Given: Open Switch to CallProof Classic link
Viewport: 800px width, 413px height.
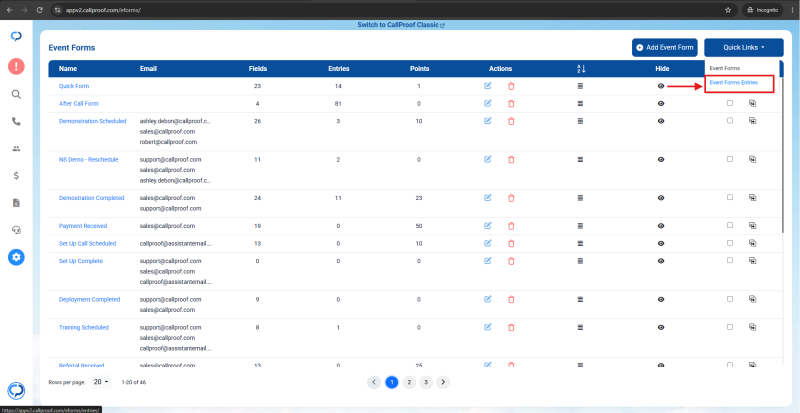Looking at the screenshot, I should (x=401, y=25).
